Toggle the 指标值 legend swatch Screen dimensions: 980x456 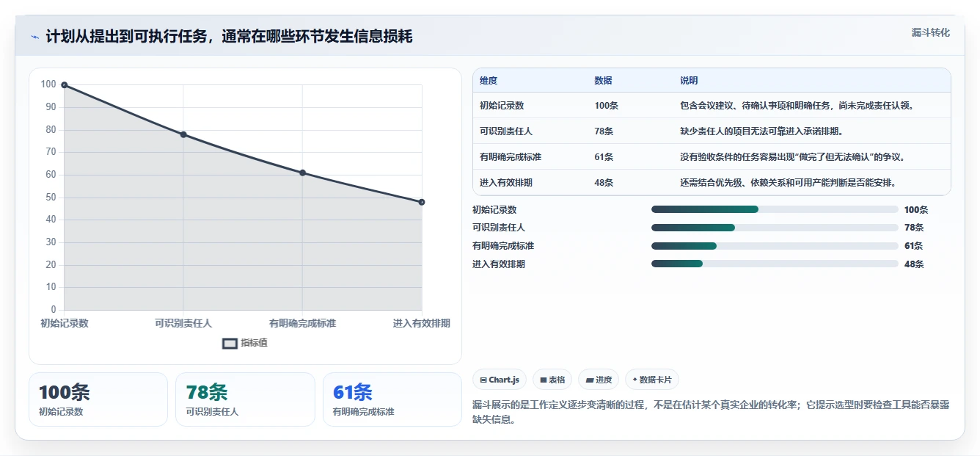pyautogui.click(x=230, y=343)
